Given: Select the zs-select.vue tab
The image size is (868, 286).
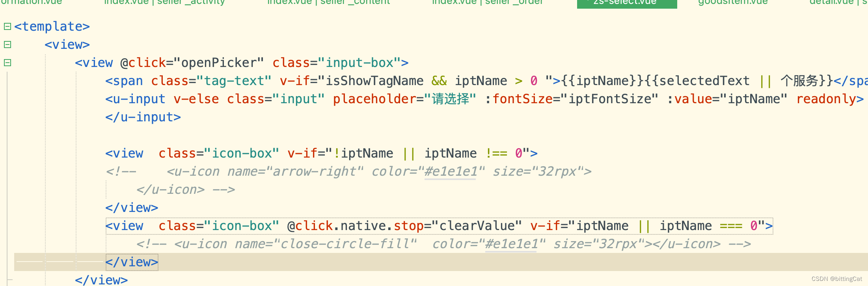Looking at the screenshot, I should coord(627,3).
